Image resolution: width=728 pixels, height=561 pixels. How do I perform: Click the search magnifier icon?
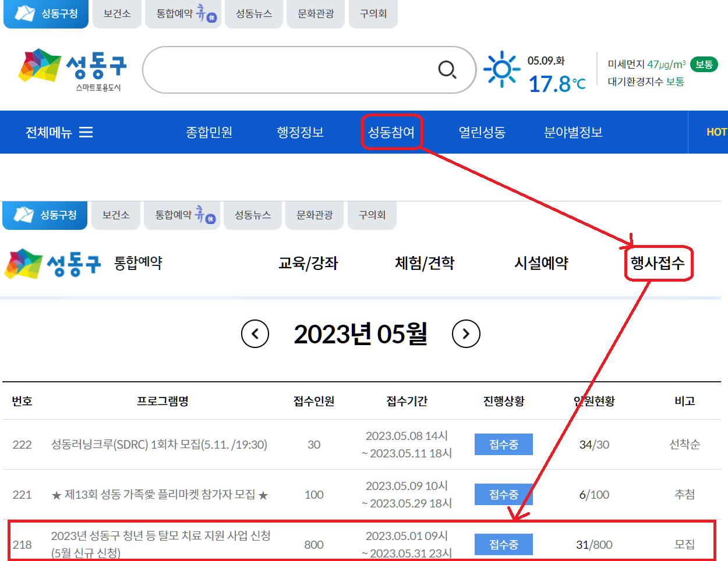447,69
